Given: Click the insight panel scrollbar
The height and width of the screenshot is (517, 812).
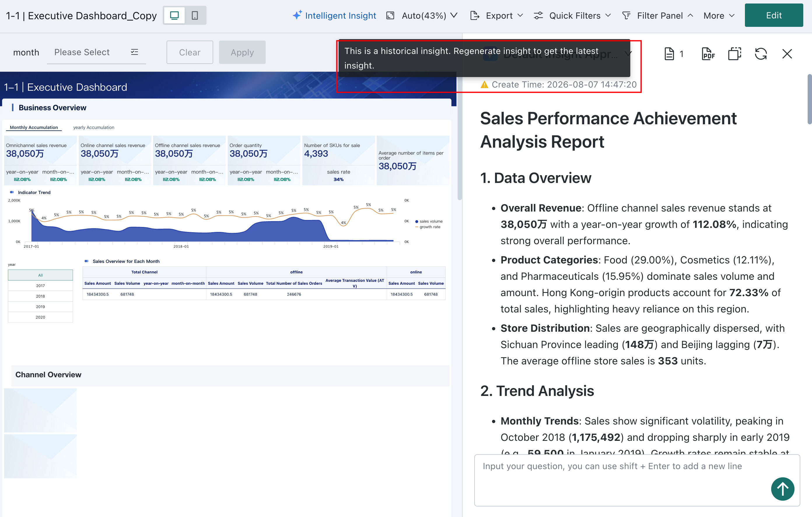Looking at the screenshot, I should pos(809,99).
